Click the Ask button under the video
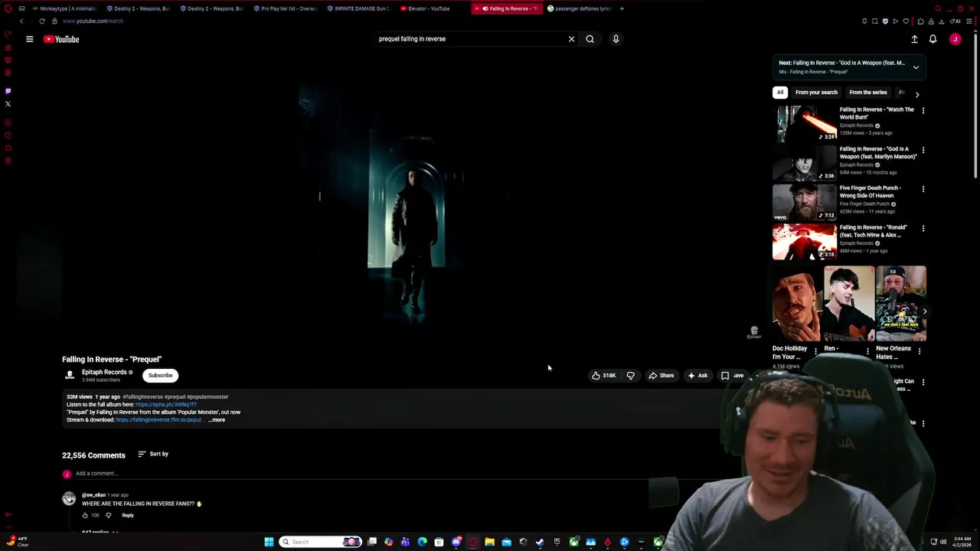980x551 pixels. [x=697, y=376]
